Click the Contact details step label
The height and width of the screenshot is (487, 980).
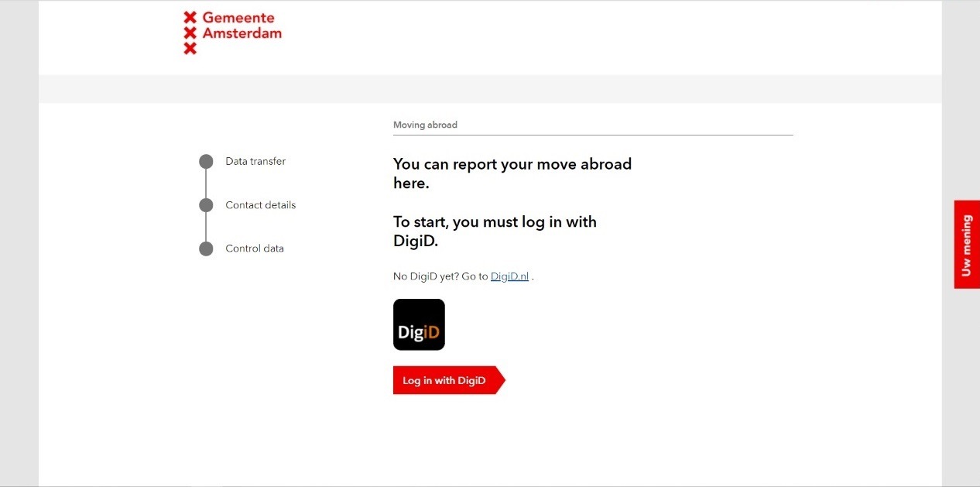click(260, 205)
